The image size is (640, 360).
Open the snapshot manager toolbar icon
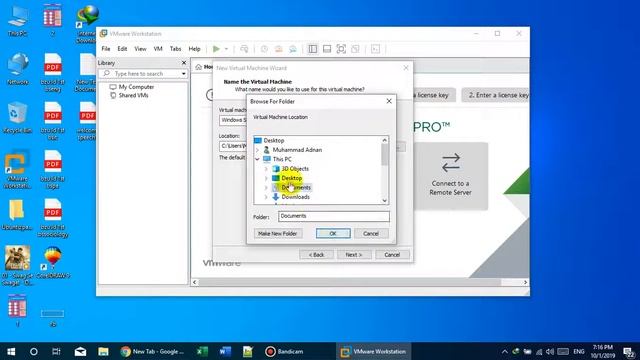tap(293, 49)
